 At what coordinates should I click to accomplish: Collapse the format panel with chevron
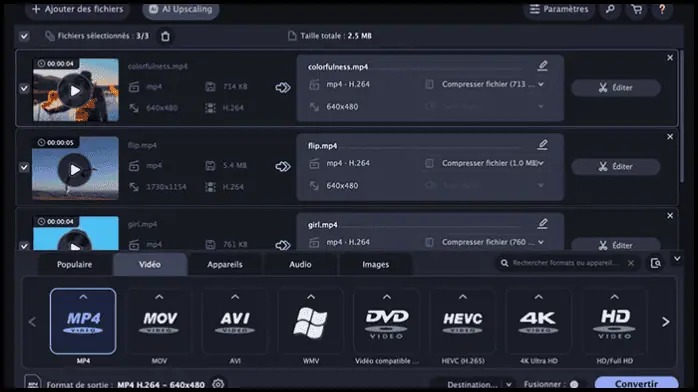(x=677, y=259)
